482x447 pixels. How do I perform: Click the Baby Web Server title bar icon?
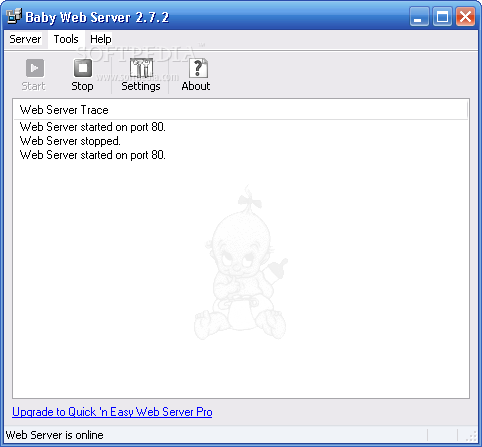tap(14, 16)
